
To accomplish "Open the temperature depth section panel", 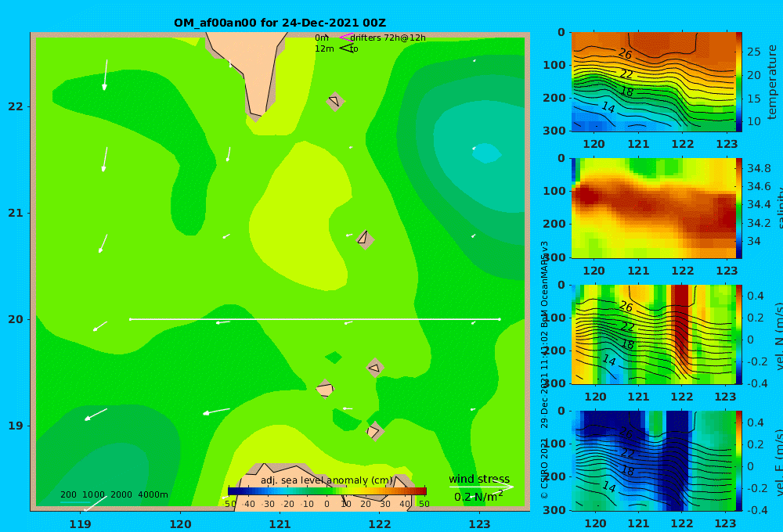I will (x=653, y=82).
